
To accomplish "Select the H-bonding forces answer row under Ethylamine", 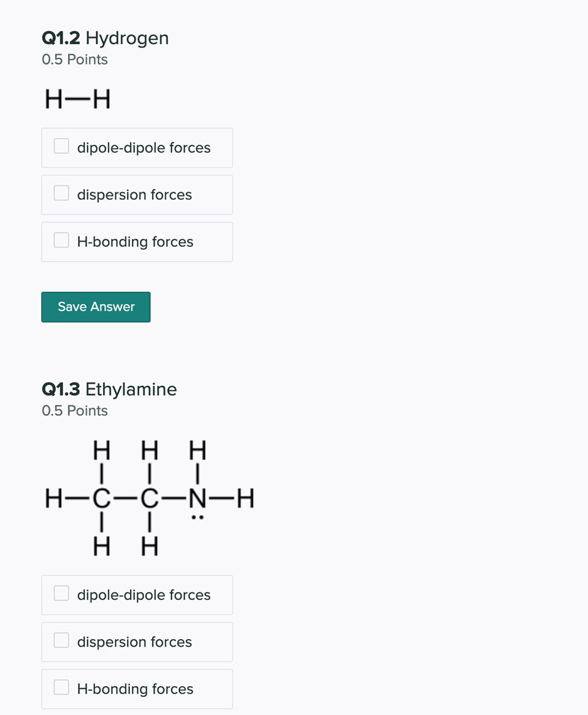I will [137, 689].
